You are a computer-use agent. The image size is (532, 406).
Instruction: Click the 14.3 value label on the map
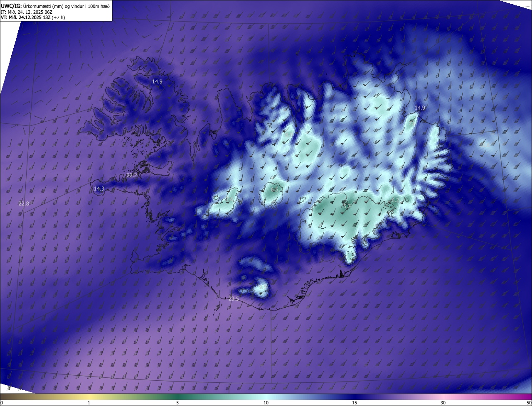click(99, 189)
